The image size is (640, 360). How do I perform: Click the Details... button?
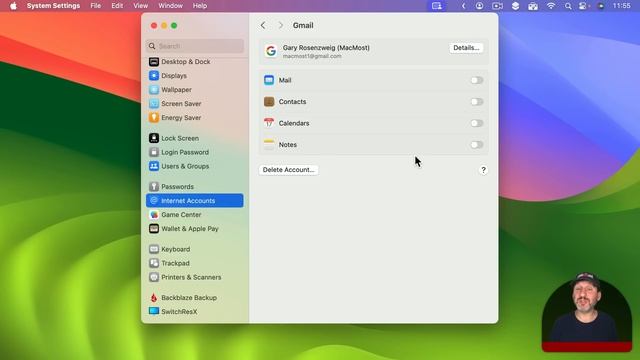click(466, 48)
